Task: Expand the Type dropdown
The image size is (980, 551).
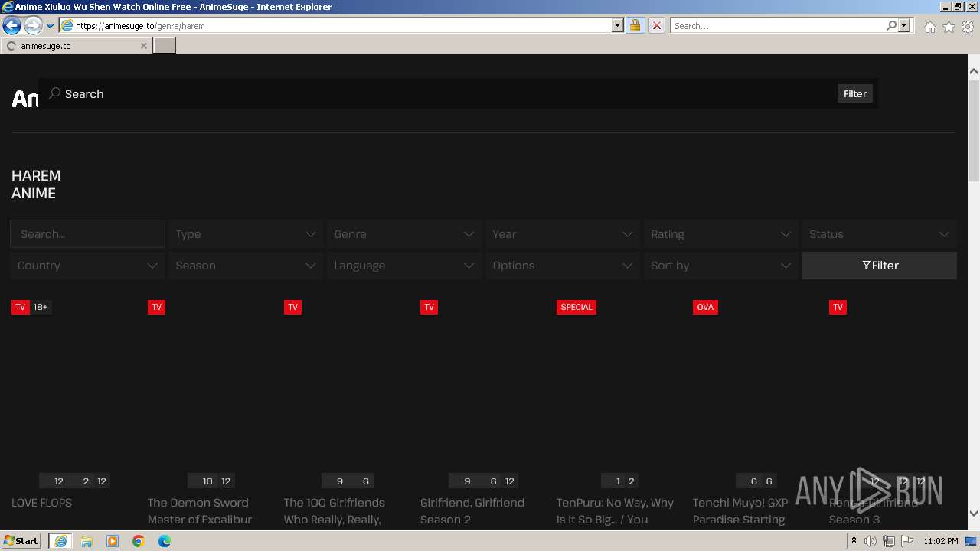Action: pos(246,234)
